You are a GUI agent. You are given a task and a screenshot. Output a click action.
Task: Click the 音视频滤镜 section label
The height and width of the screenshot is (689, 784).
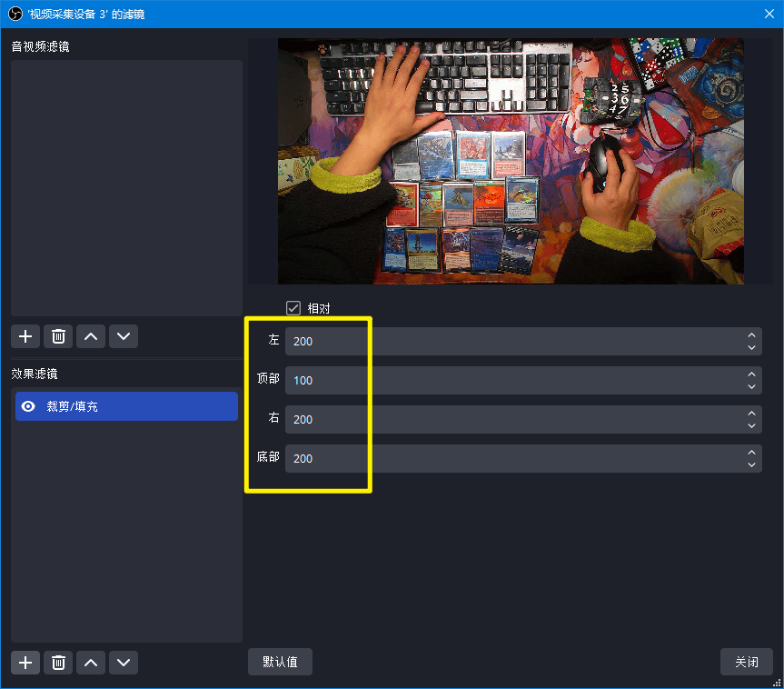pos(41,46)
